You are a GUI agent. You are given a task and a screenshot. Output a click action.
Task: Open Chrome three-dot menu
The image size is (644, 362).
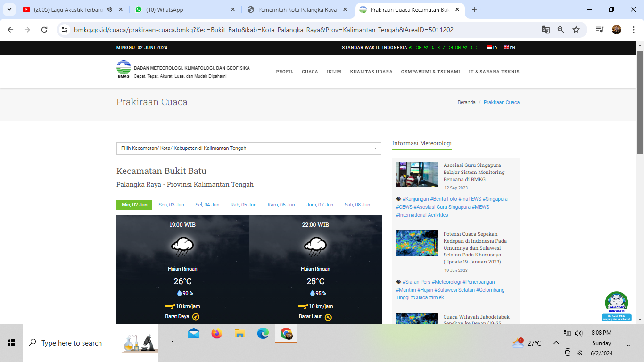(x=633, y=30)
